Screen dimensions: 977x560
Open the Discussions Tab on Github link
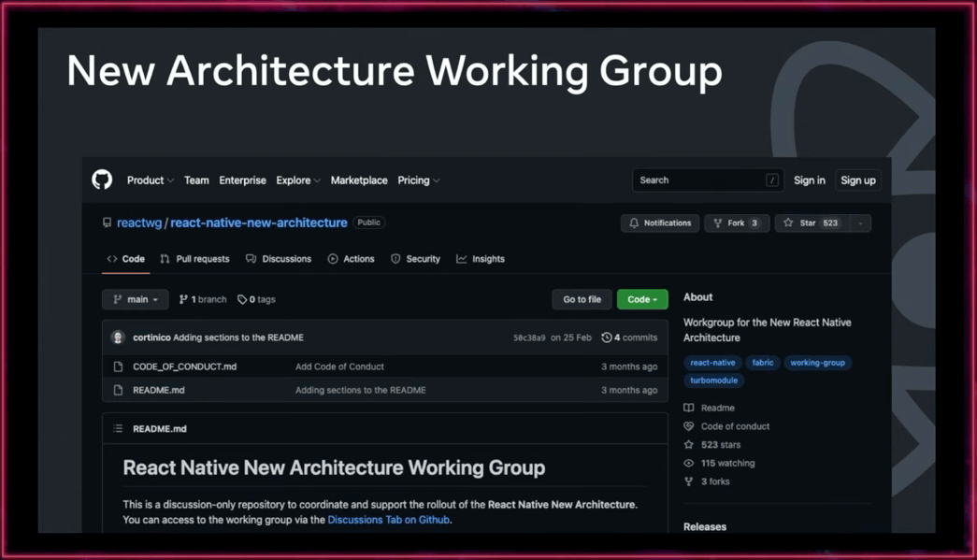pos(388,520)
